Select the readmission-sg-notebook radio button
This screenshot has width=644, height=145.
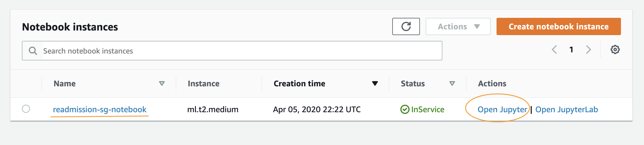coord(26,109)
